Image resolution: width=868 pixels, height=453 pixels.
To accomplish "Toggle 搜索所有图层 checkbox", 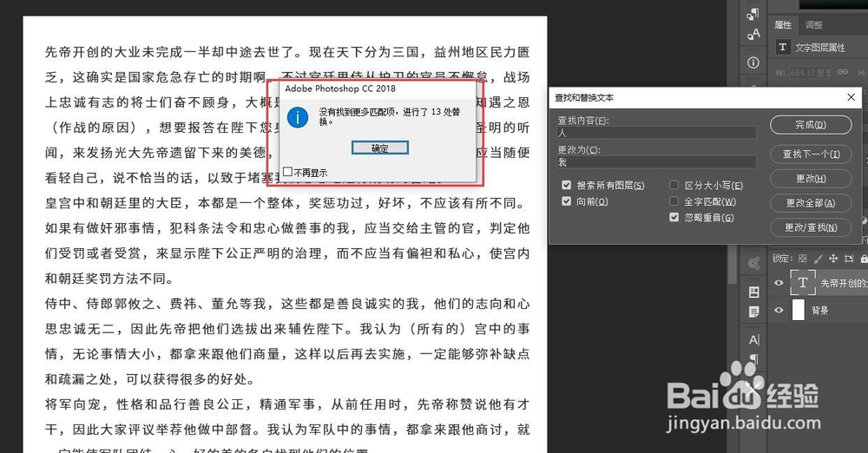I will coord(566,185).
